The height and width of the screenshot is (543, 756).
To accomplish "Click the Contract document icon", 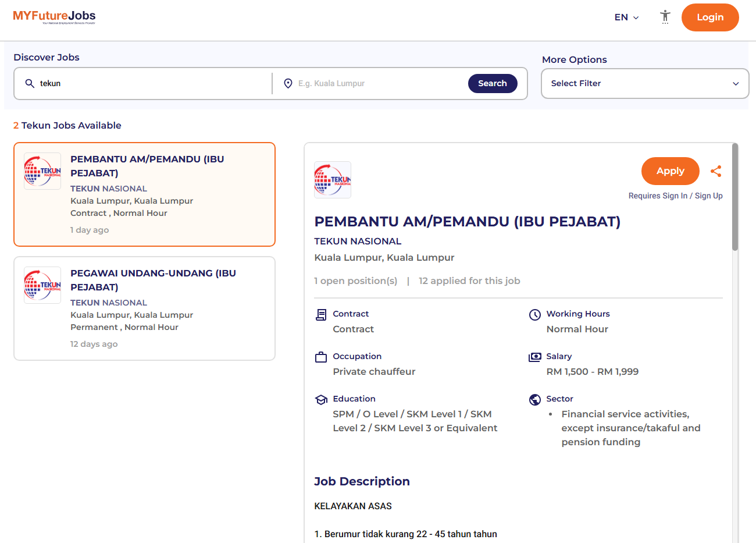I will point(321,315).
